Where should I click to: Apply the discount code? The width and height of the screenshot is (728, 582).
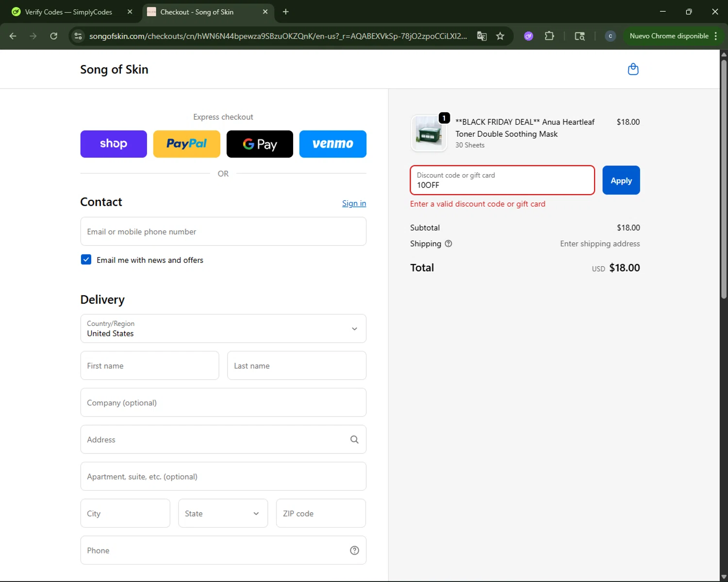[x=621, y=180]
